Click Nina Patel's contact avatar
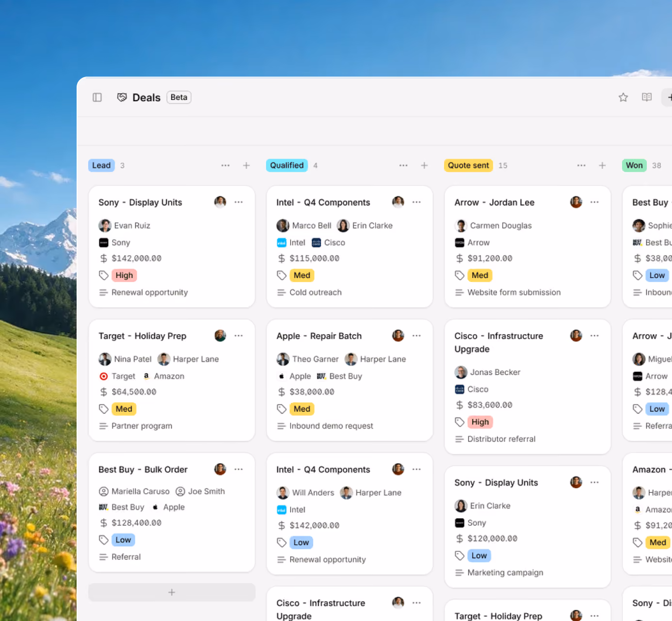Image resolution: width=672 pixels, height=621 pixels. [x=105, y=359]
